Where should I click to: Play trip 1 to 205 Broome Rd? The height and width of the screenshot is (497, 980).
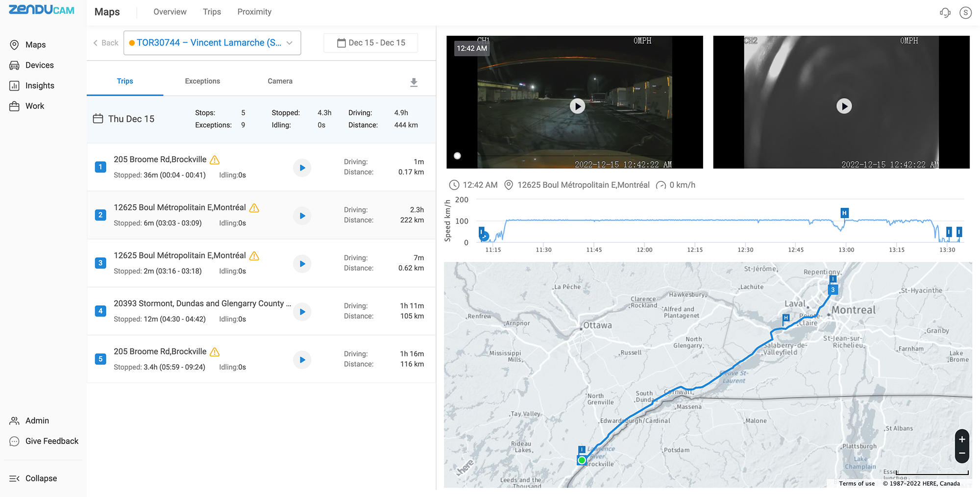tap(302, 168)
